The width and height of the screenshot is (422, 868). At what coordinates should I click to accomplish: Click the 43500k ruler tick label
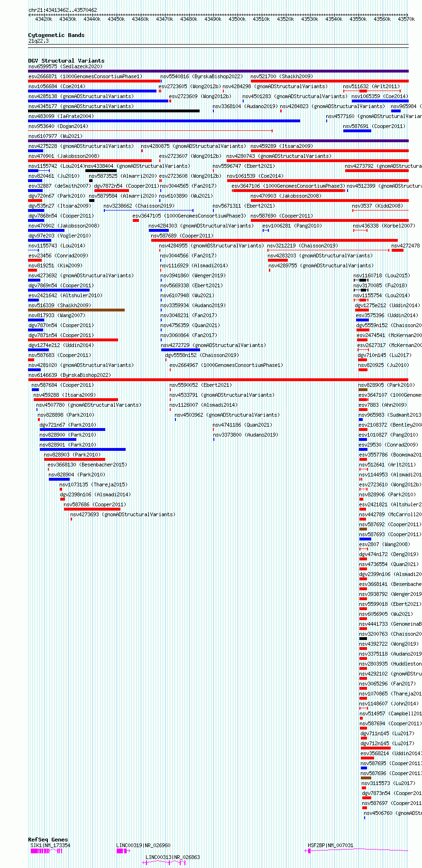pos(237,19)
